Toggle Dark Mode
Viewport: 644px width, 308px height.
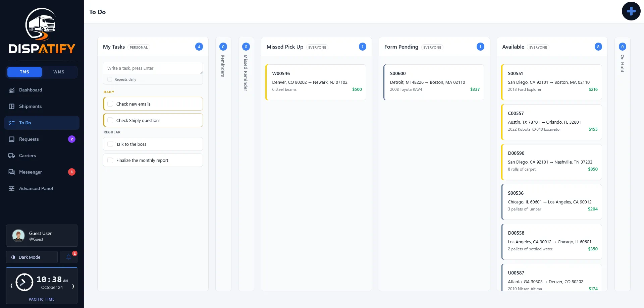click(32, 257)
